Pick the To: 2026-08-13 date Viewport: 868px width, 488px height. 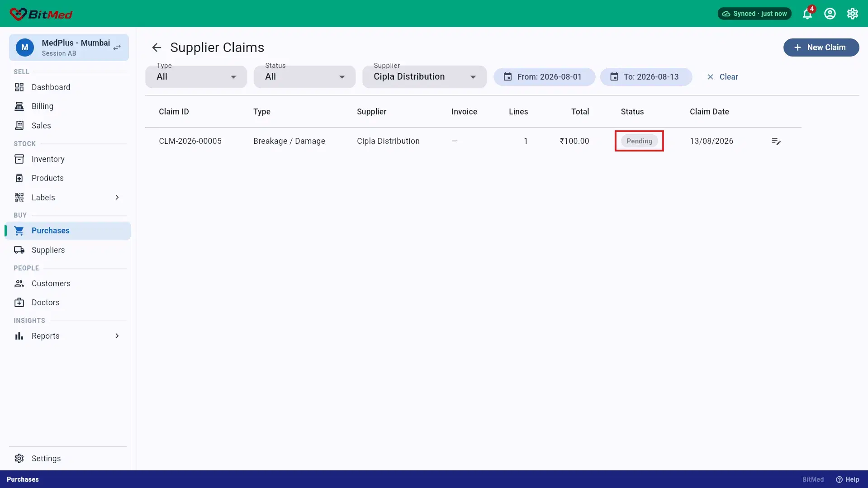646,77
